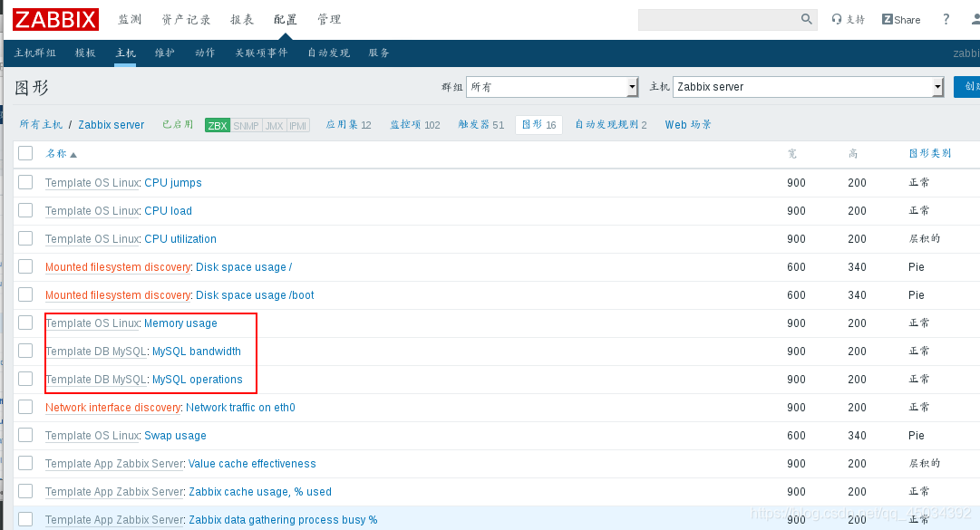
Task: Switch to 监控项 102 tab
Action: tap(415, 125)
